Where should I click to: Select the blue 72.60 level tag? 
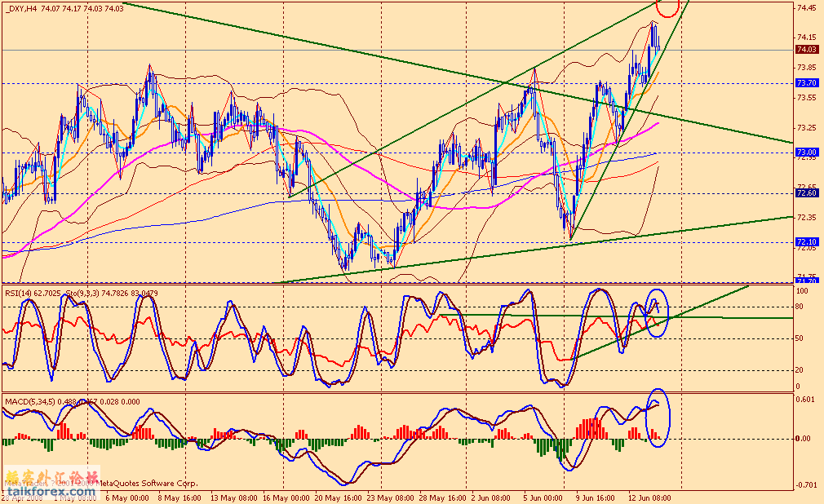pos(806,193)
